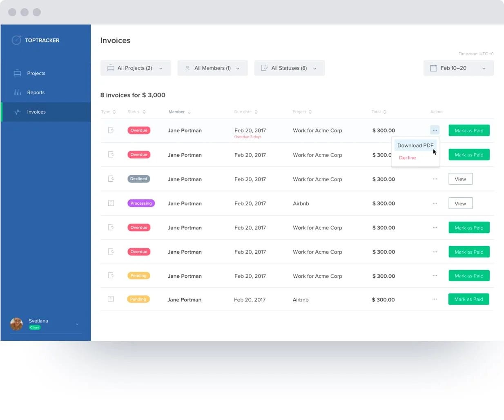Open Reports via the bar chart icon
504x420 pixels.
click(18, 92)
